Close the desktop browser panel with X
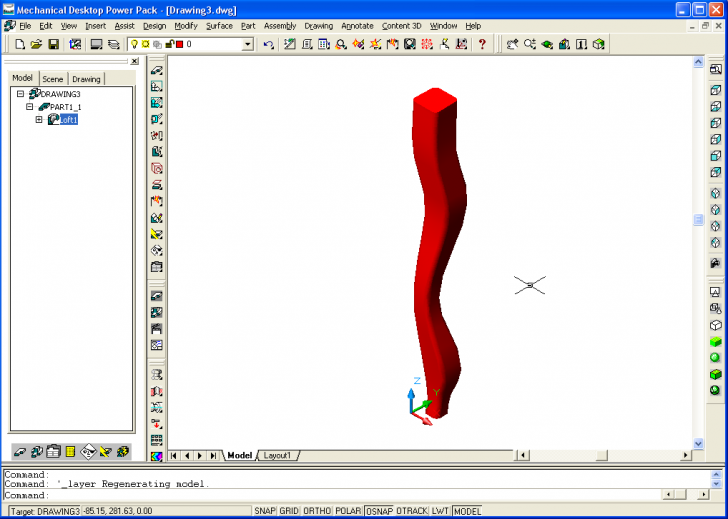 pos(134,61)
